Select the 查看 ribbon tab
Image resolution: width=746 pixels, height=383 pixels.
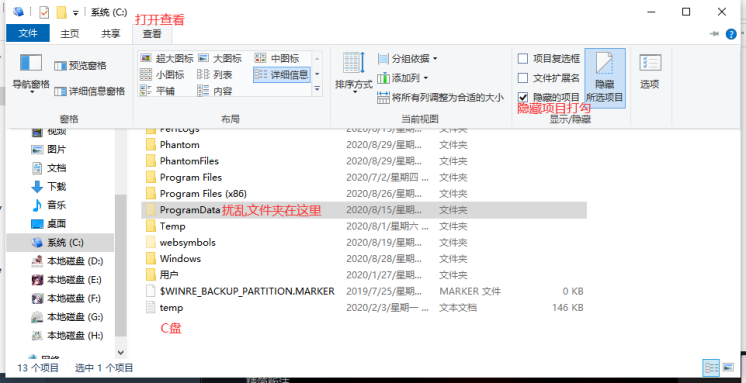tap(152, 34)
